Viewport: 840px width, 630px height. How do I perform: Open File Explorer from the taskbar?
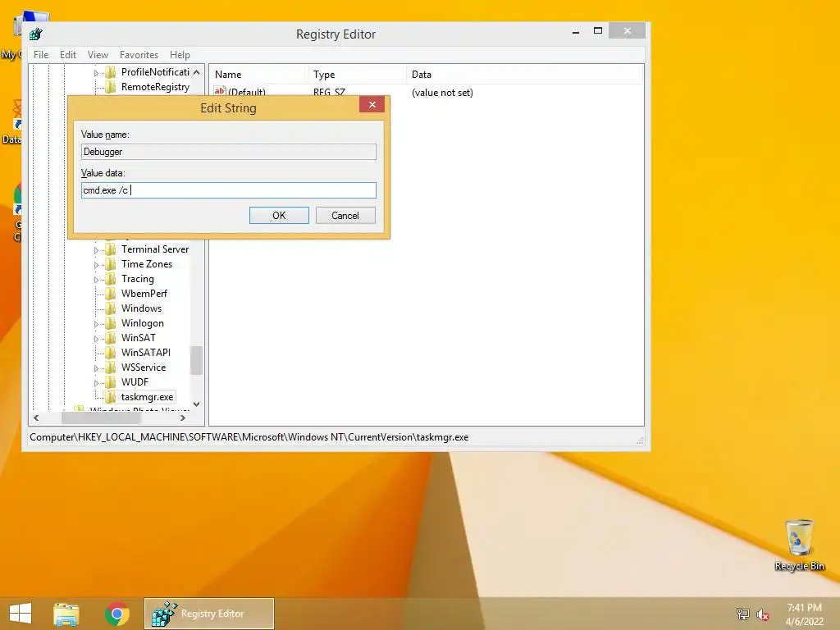pyautogui.click(x=66, y=614)
